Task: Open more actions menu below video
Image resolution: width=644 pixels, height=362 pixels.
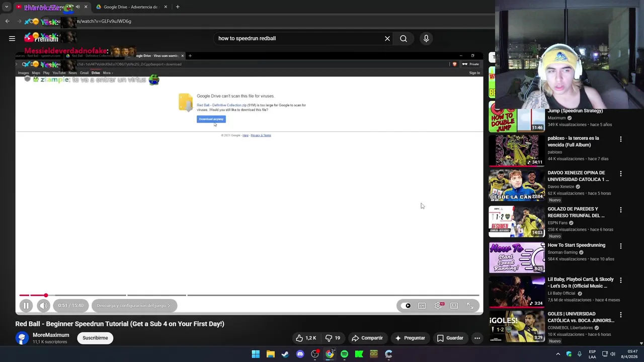Action: (477, 338)
